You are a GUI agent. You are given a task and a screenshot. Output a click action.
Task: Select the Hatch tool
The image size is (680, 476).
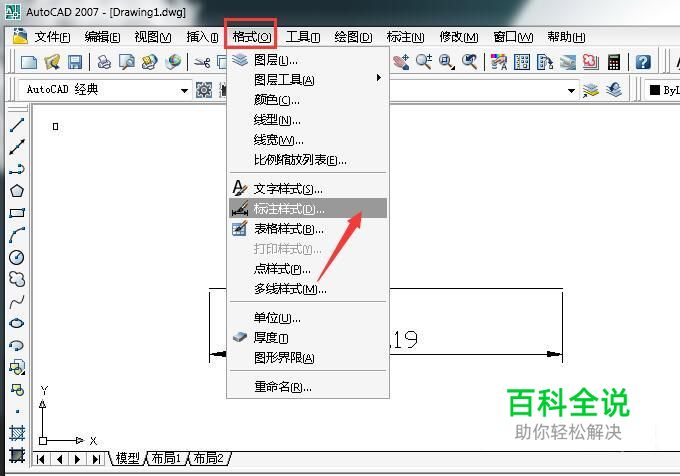[x=17, y=433]
